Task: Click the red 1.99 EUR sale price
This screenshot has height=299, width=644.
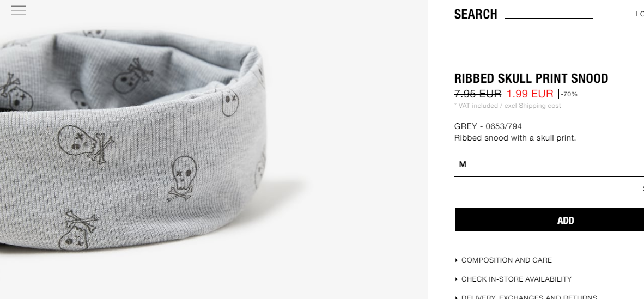Action: coord(530,94)
